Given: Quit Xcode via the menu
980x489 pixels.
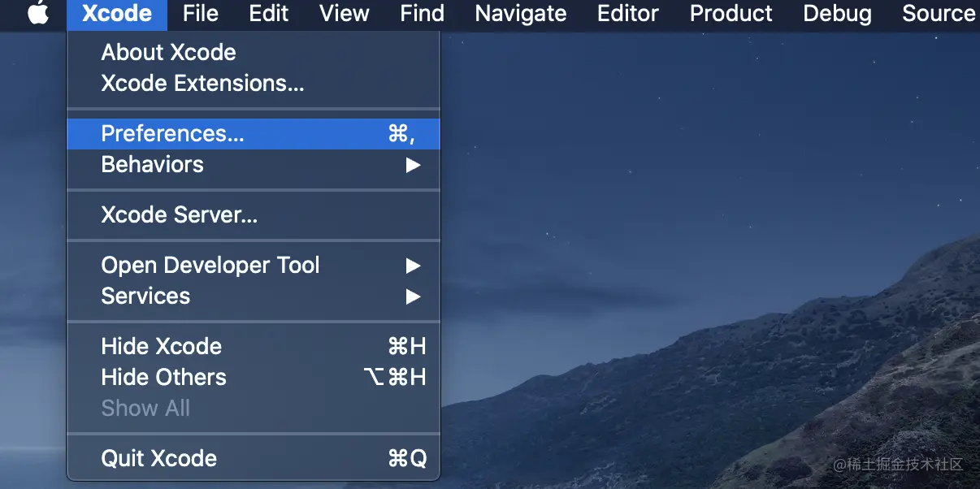Looking at the screenshot, I should pyautogui.click(x=159, y=458).
